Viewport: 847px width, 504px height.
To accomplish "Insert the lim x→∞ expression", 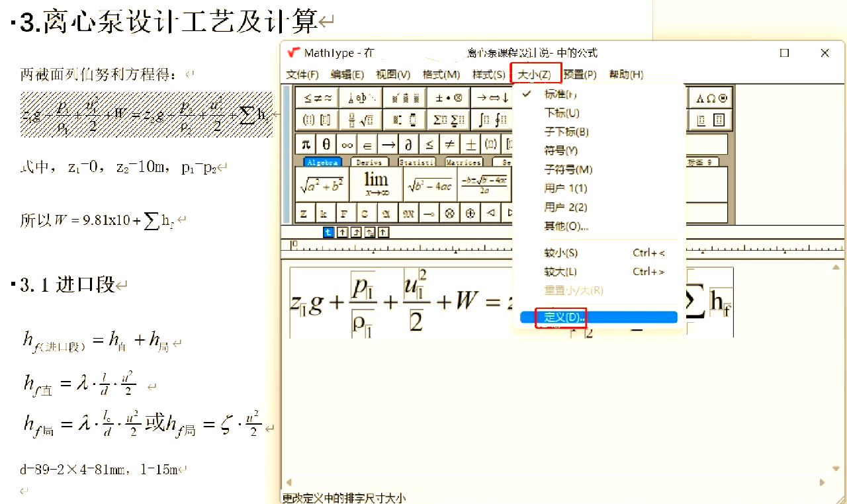I will click(x=376, y=185).
